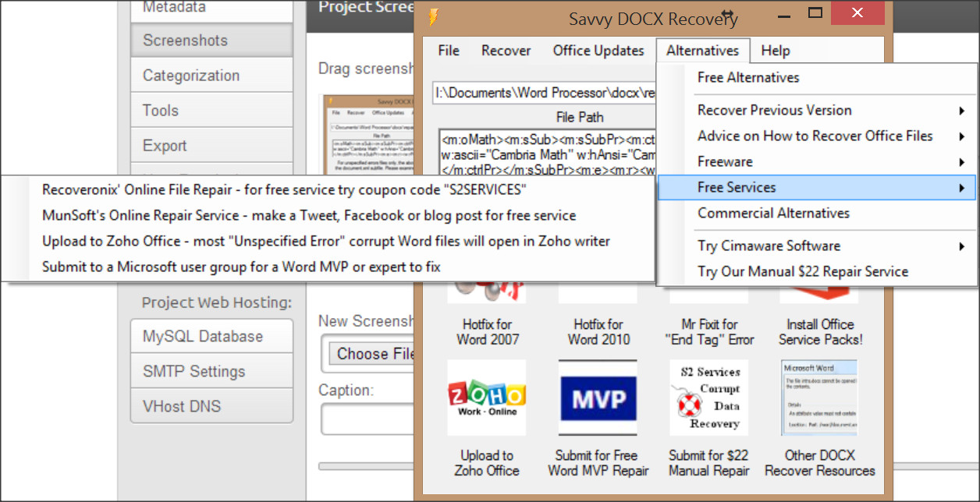Open the MySQL Database sidebar button
This screenshot has height=502, width=980.
pos(211,336)
